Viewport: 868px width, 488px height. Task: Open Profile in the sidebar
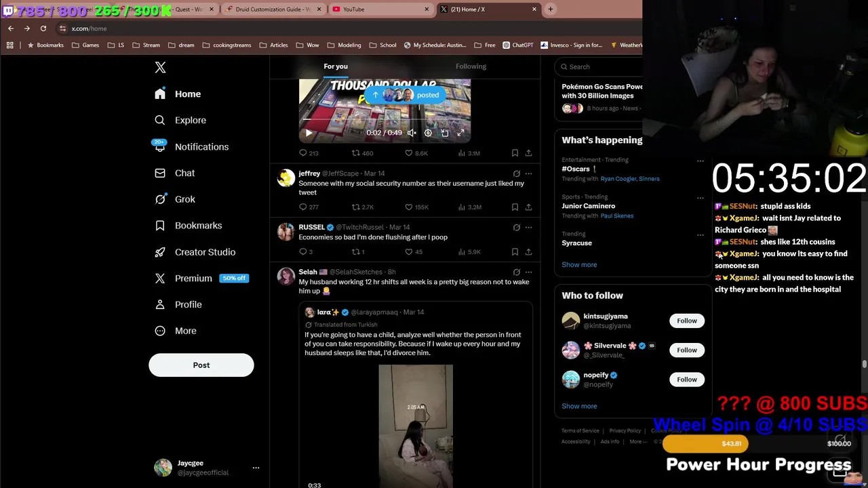(x=178, y=304)
